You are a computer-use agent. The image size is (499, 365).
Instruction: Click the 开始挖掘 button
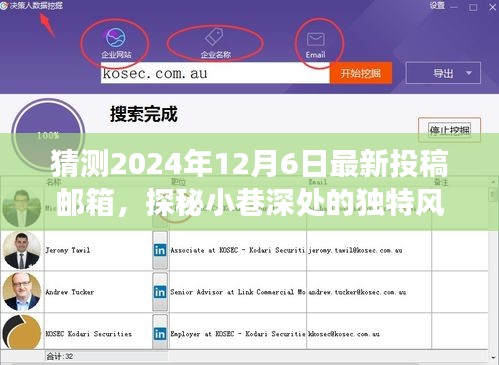pyautogui.click(x=361, y=73)
